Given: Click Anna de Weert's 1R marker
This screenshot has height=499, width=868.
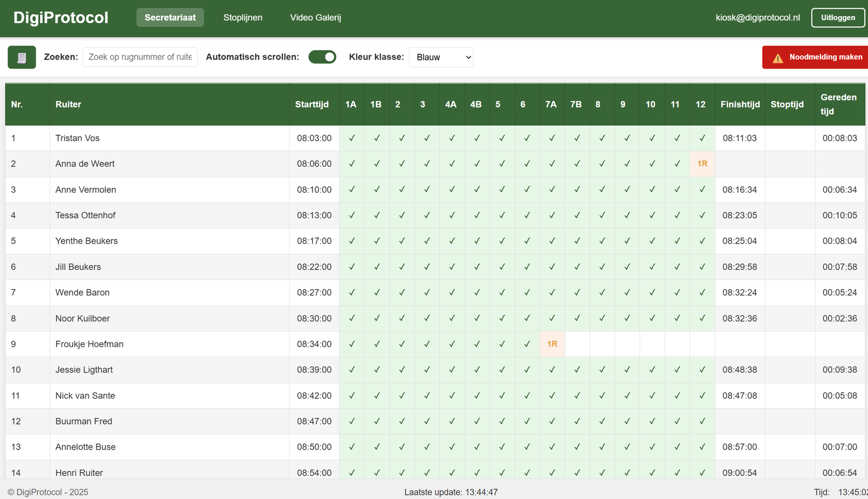Looking at the screenshot, I should tap(702, 163).
